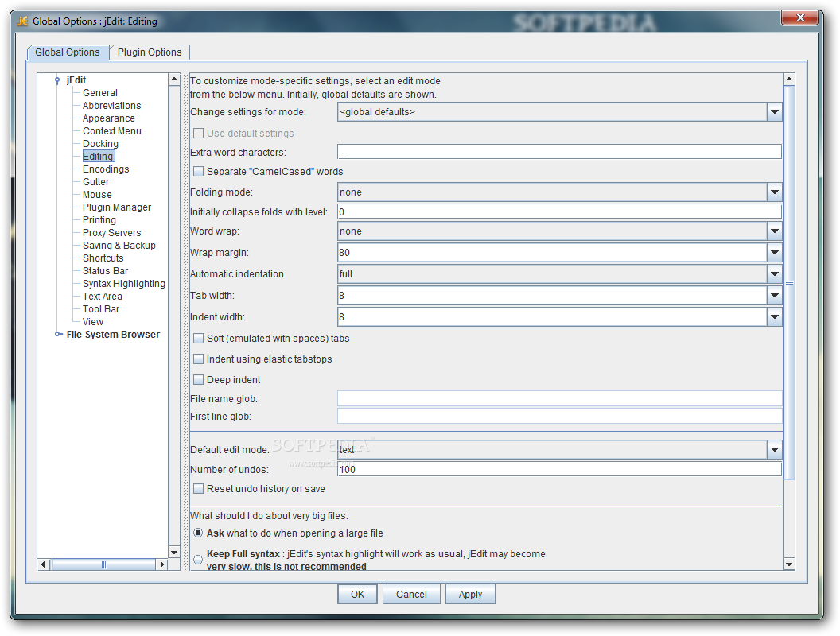Click the tree horizontal scrollbar thumb
Viewport: 840px width, 636px height.
[x=103, y=564]
